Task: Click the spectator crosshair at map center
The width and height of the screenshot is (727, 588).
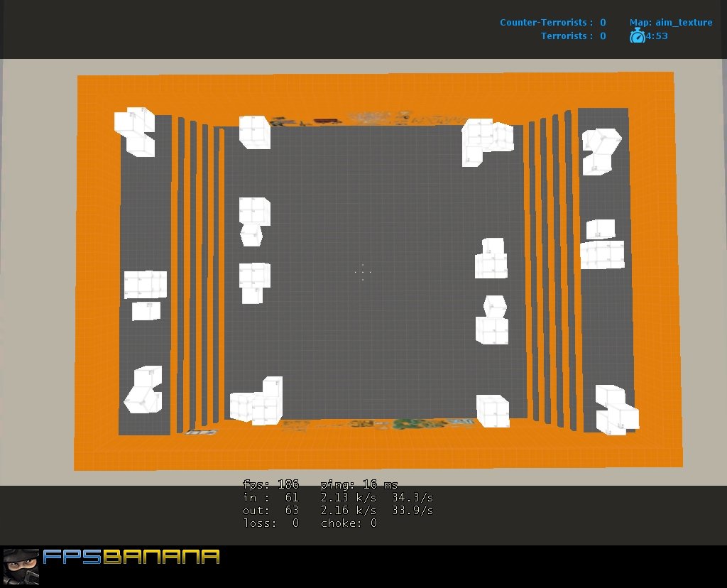Action: coord(363,271)
